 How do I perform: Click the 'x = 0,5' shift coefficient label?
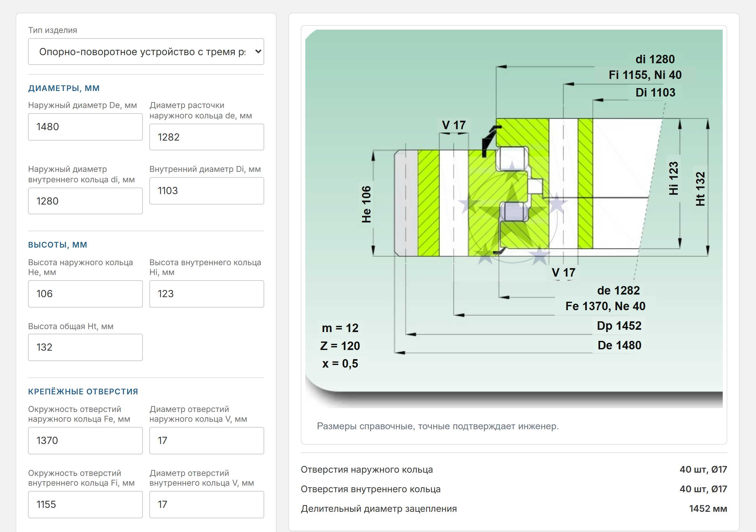[x=340, y=364]
